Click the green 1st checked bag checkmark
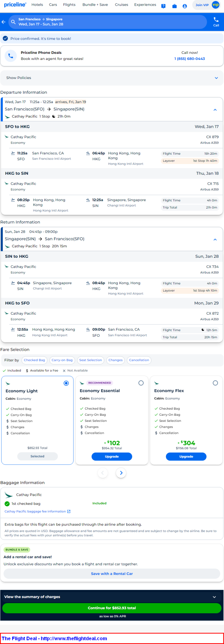The image size is (224, 644). pos(7,504)
